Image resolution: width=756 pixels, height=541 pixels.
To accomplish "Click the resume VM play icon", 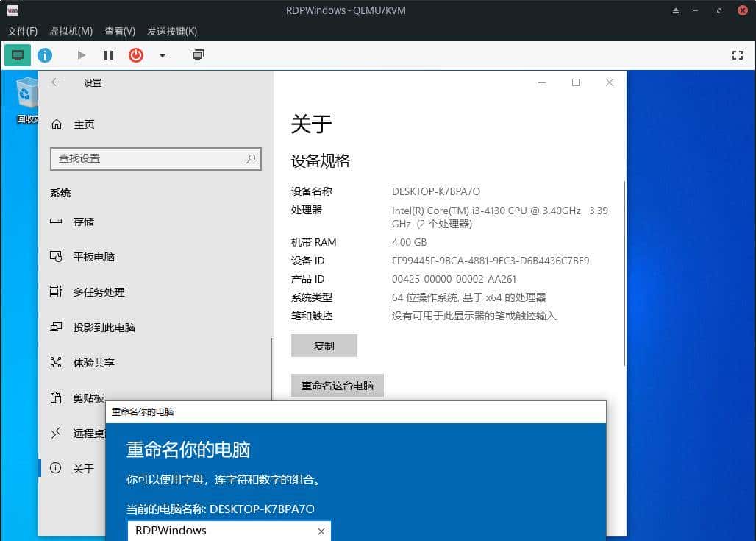I will click(82, 54).
